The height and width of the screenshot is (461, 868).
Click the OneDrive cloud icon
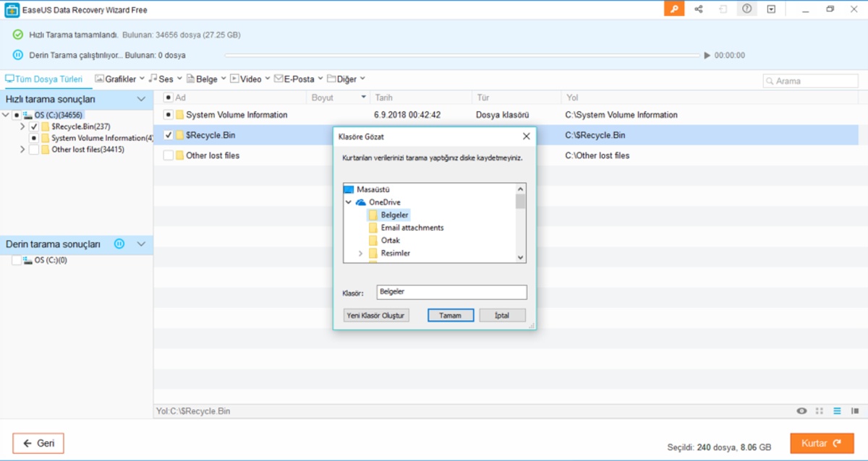click(361, 202)
